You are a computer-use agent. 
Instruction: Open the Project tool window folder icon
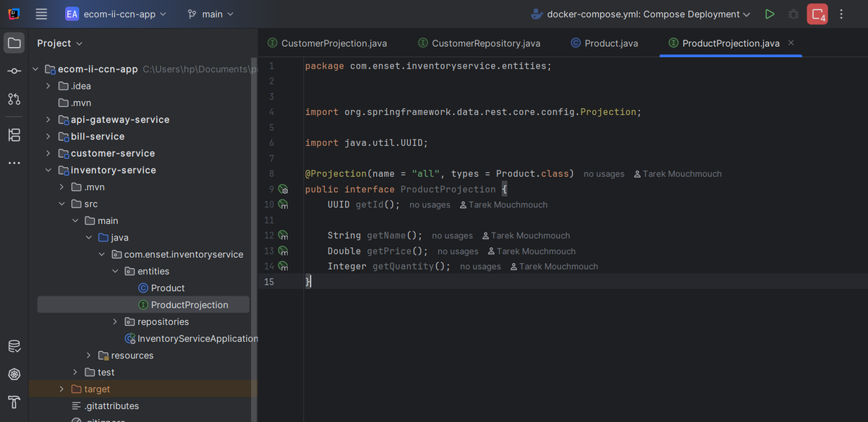point(14,43)
